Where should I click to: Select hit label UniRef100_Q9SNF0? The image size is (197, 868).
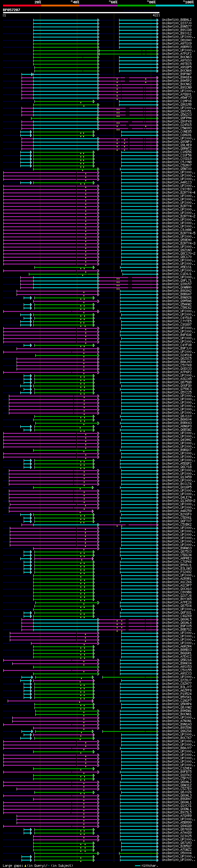(x=177, y=142)
